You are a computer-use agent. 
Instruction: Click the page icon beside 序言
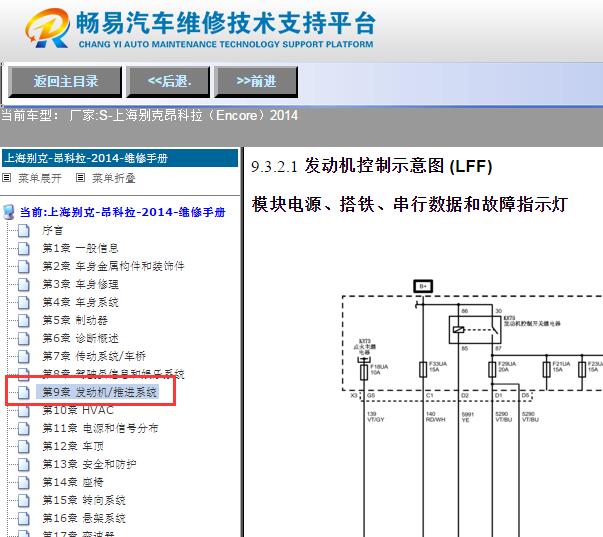tap(24, 231)
